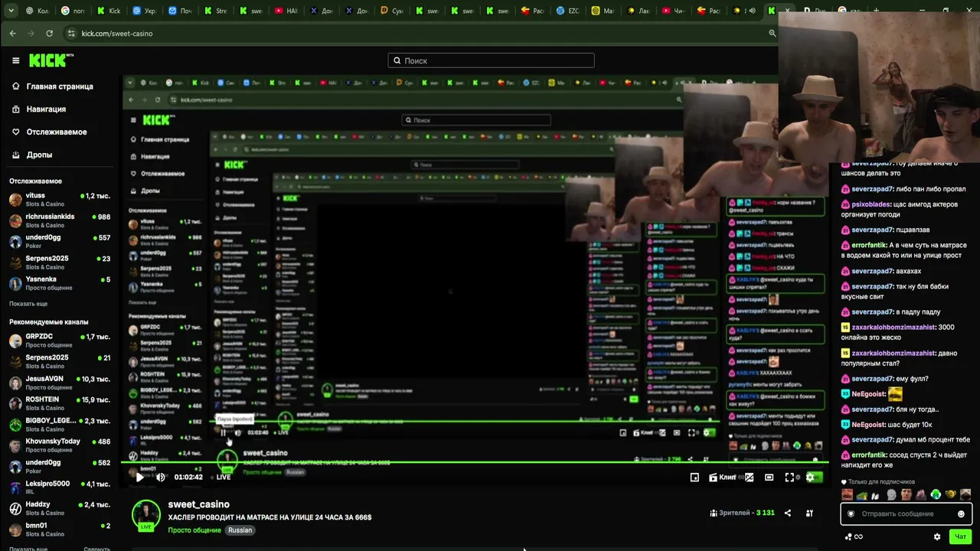Image resolution: width=980 pixels, height=551 pixels.
Task: Click the zoom magnifier in address bar
Action: 772,34
